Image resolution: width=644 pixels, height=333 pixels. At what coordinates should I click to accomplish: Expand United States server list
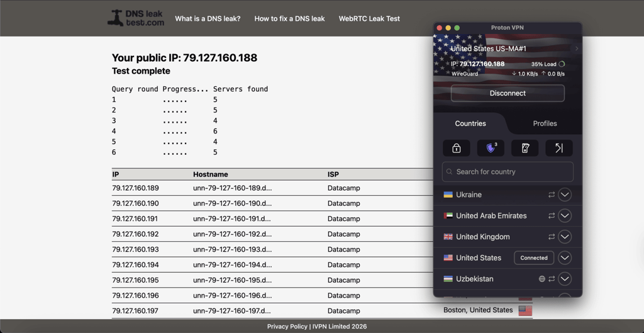tap(565, 257)
